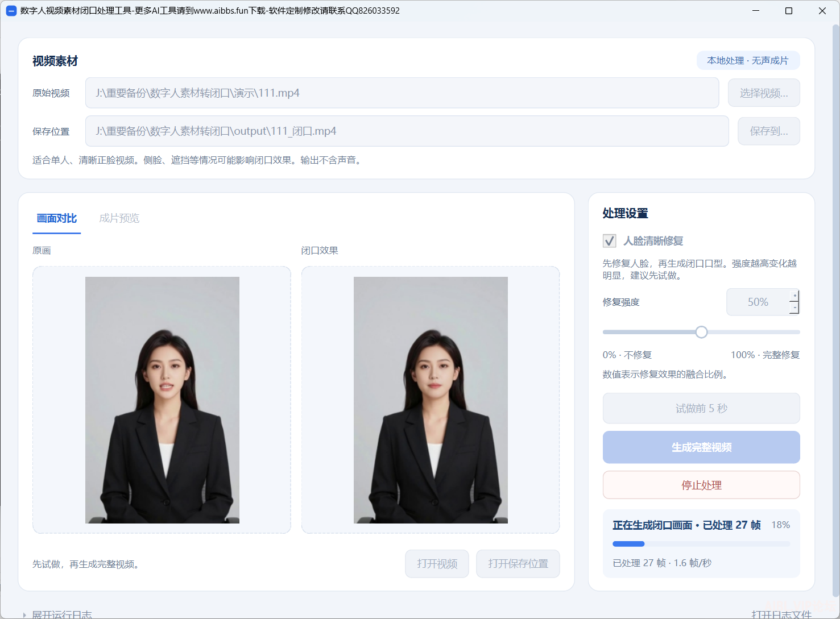The image size is (840, 619).
Task: Click the 本地处理 · 无声成片 badge
Action: pos(748,60)
